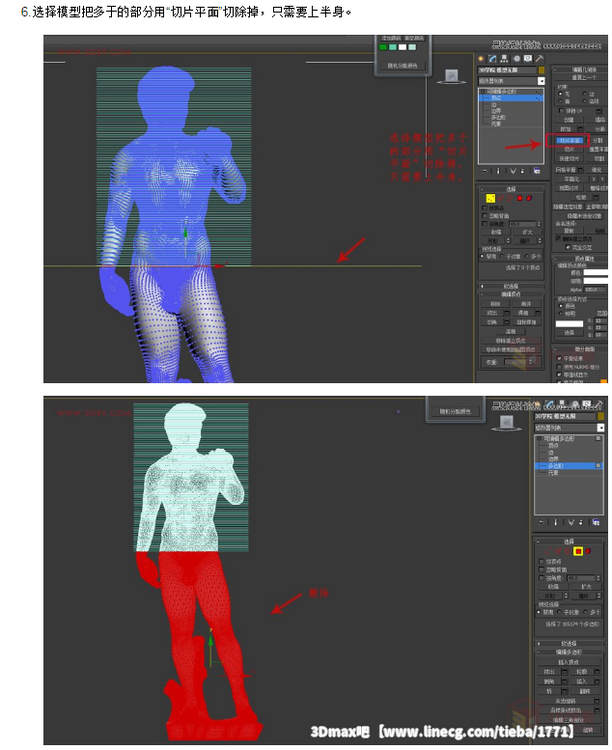The image size is (612, 750).
Task: Expand Soft Selection rollout in lower panel
Action: tap(569, 643)
